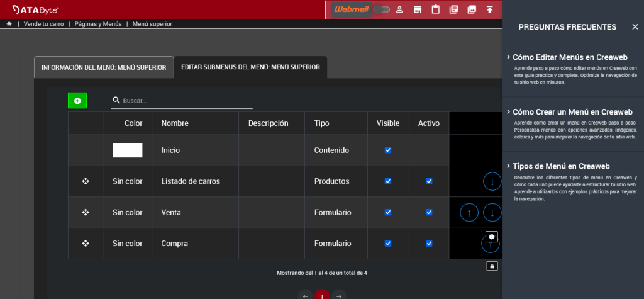The image size is (644, 299).
Task: Click the lock icon below table
Action: click(492, 266)
